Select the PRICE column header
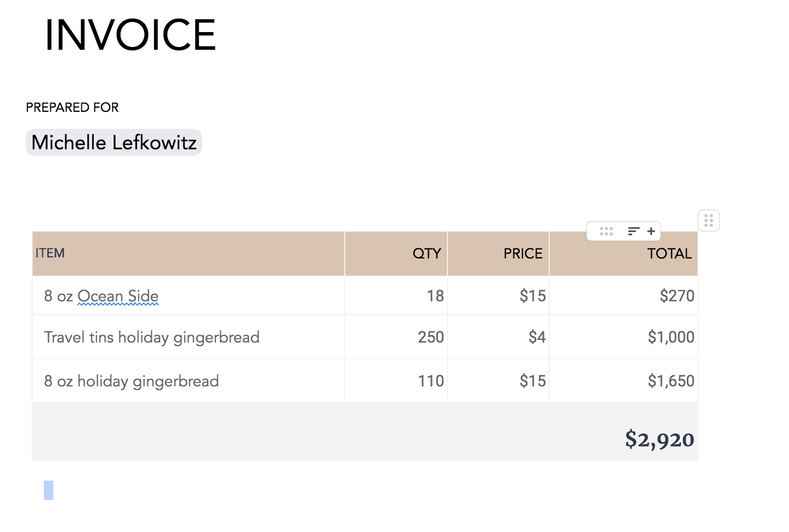789x532 pixels. point(498,254)
